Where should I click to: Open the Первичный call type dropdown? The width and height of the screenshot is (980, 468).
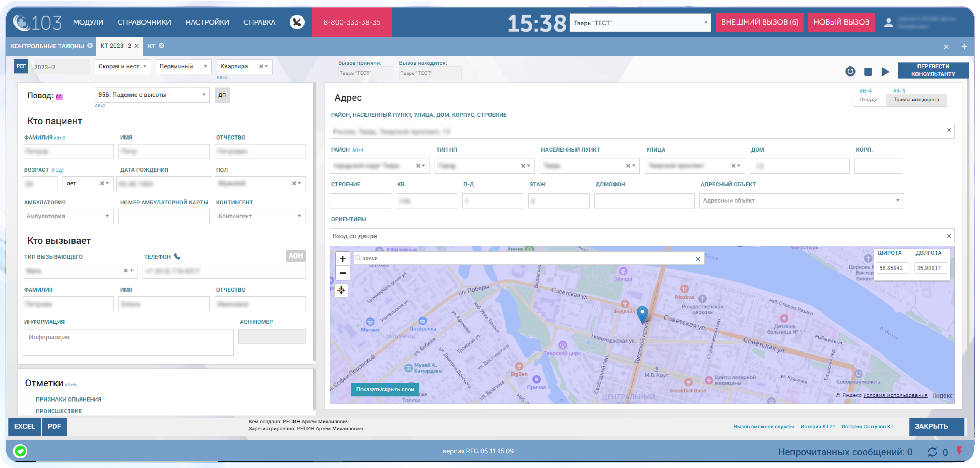(183, 66)
